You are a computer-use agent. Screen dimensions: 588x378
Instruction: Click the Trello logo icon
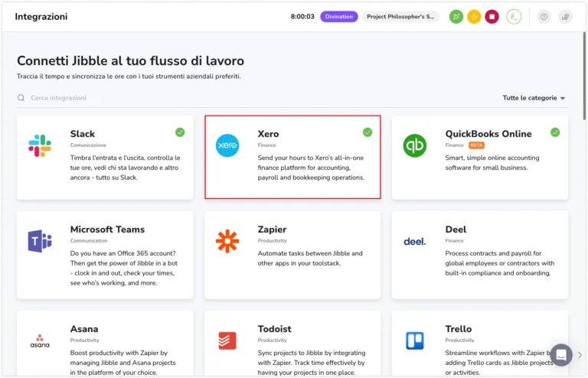(x=415, y=341)
